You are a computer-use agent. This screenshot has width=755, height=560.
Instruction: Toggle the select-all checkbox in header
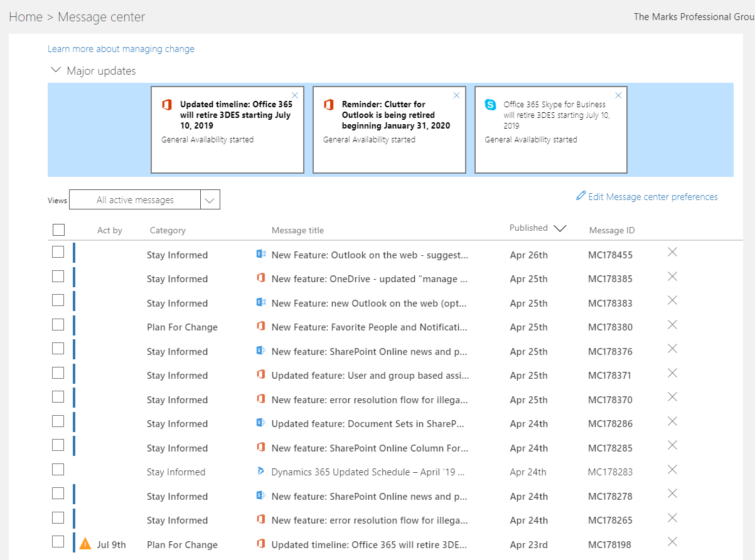(x=58, y=230)
